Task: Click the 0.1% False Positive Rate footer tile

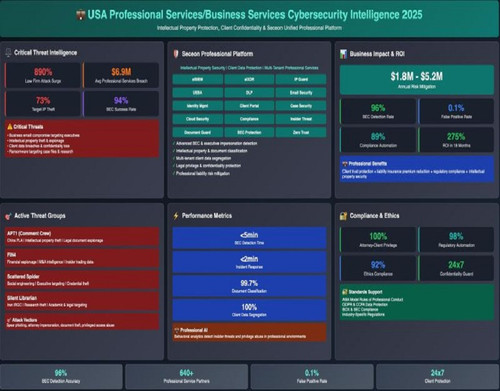Action: click(312, 376)
